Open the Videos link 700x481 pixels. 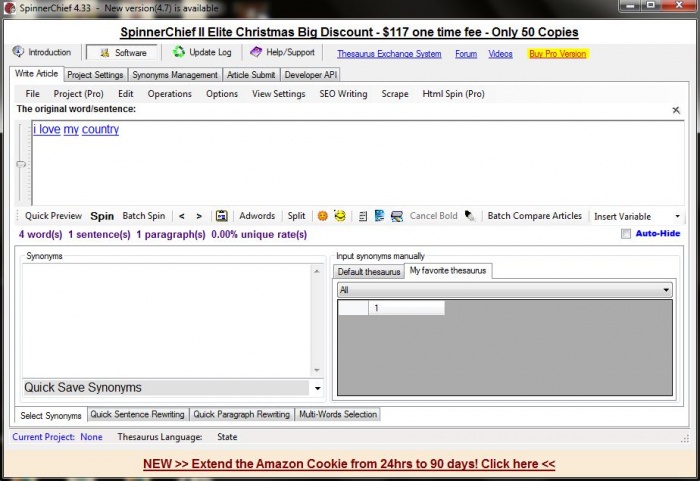point(500,54)
